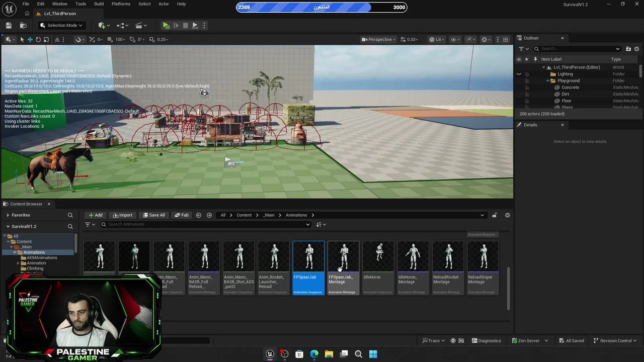644x362 pixels.
Task: Click the Add button in Content Browser
Action: coord(95,215)
